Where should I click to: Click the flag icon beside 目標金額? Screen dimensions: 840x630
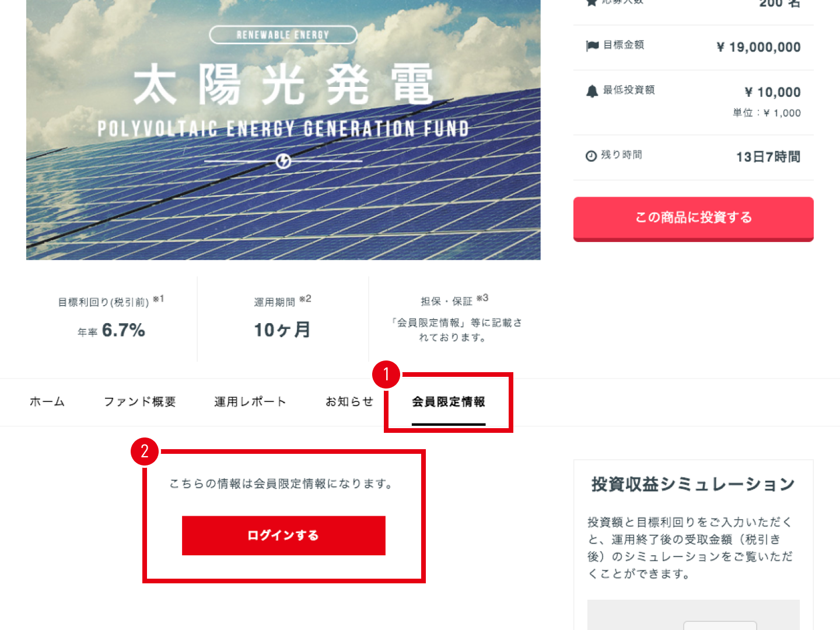[x=592, y=45]
